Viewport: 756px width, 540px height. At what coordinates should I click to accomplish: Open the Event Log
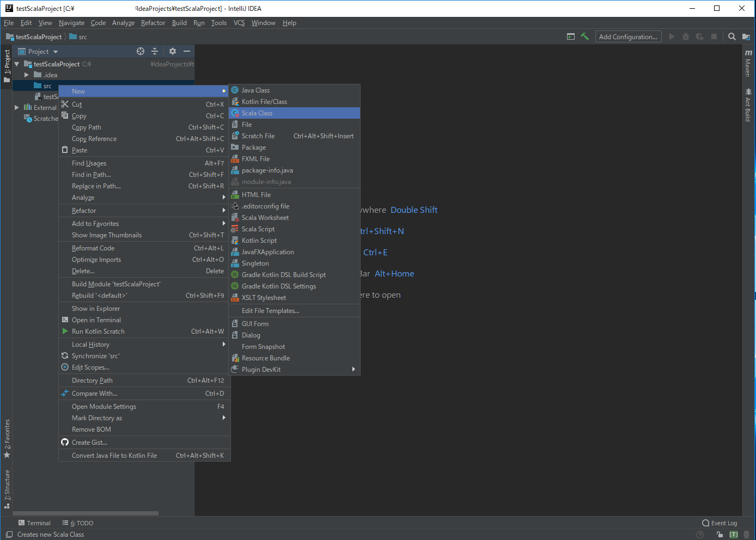720,523
